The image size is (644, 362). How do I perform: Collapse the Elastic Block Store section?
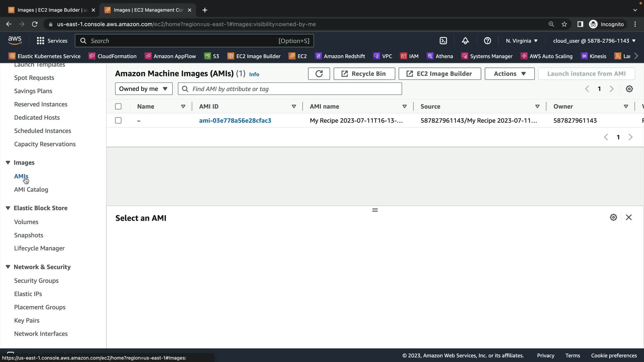click(x=8, y=208)
